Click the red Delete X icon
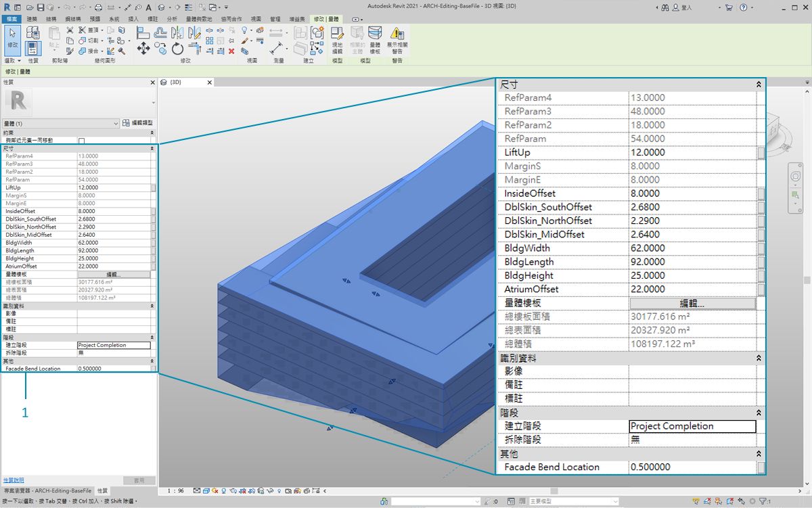 (231, 51)
